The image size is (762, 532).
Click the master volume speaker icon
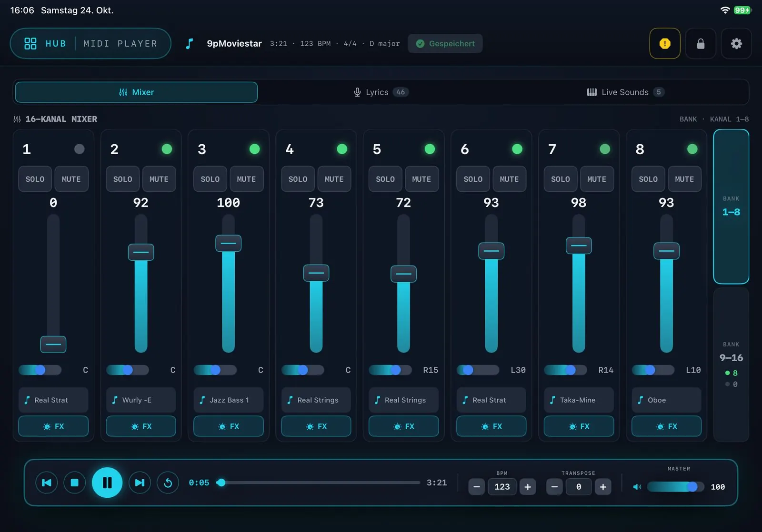pyautogui.click(x=637, y=487)
